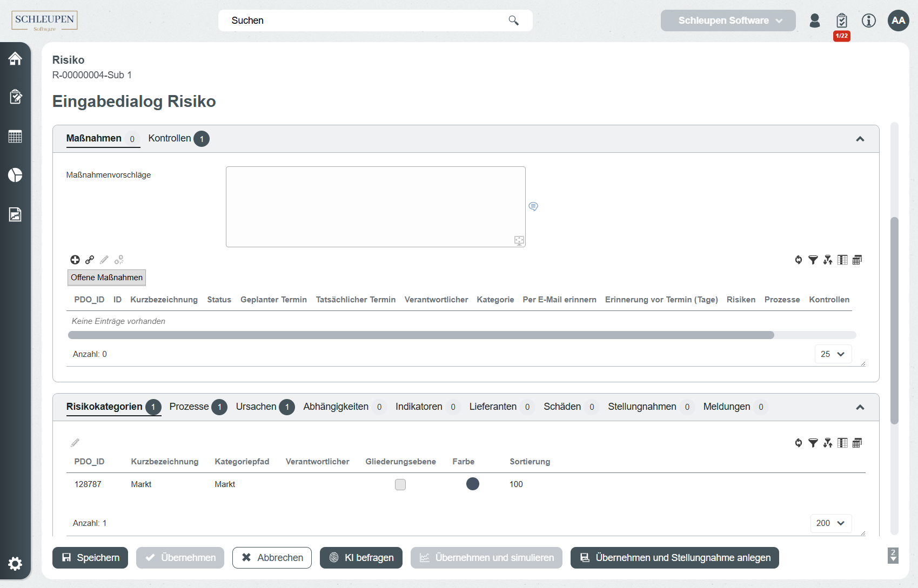Click the info icon in header
Image resolution: width=918 pixels, height=588 pixels.
tap(868, 21)
